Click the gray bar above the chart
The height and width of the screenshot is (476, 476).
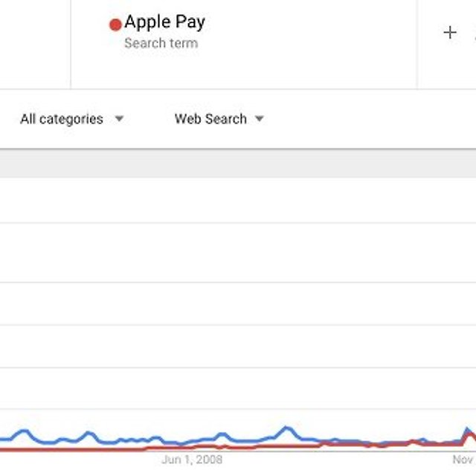pos(238,164)
